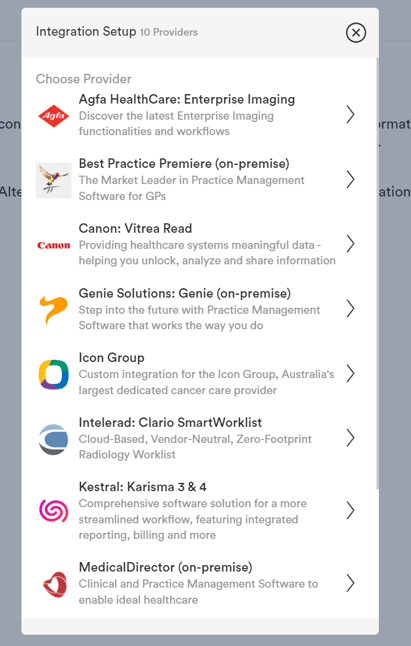Image resolution: width=411 pixels, height=646 pixels.
Task: Select Genie Solutions: Genie (on-premise) title
Action: 184,293
